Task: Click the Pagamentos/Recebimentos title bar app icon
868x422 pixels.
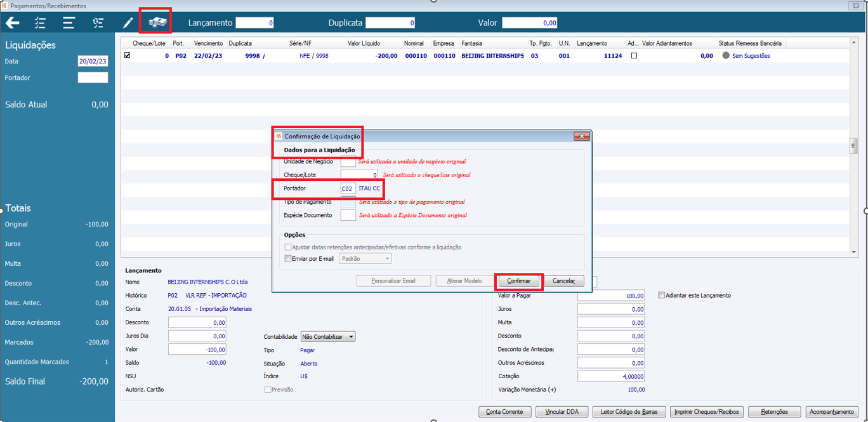Action: tap(5, 5)
